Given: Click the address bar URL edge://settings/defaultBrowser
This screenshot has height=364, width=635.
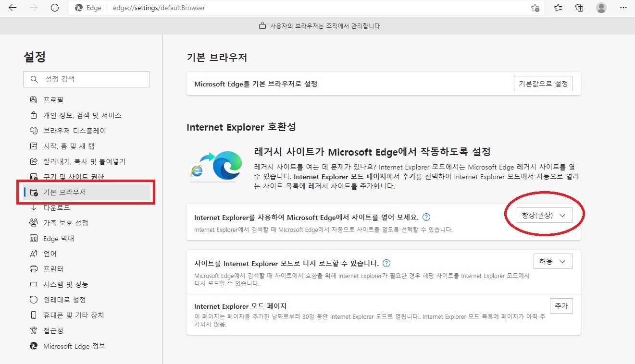Looking at the screenshot, I should pyautogui.click(x=159, y=8).
